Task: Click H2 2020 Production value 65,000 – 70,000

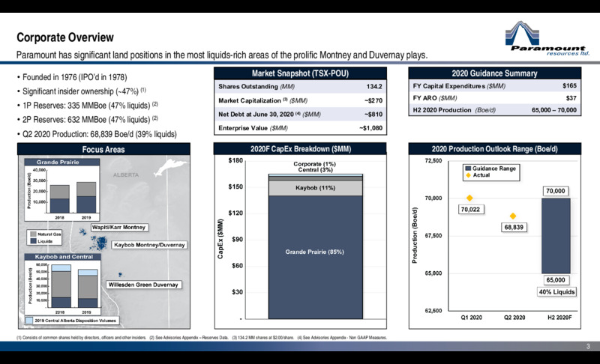Action: 554,110
